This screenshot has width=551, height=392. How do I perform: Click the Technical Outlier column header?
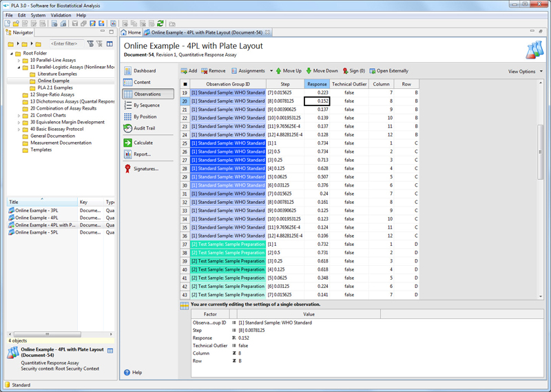(x=349, y=84)
